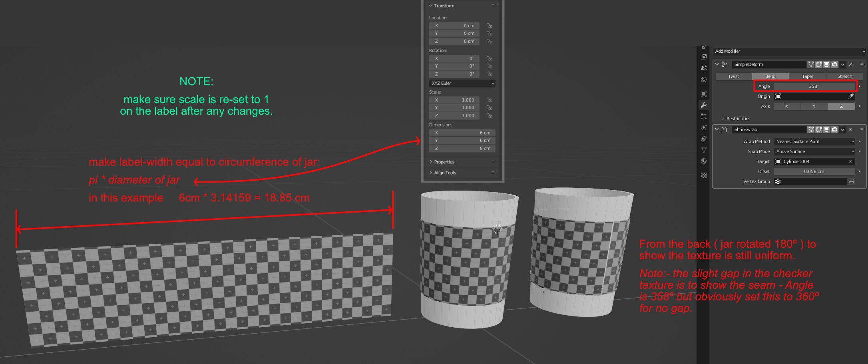The height and width of the screenshot is (364, 868).
Task: Open the Texture properties checker tab
Action: (x=704, y=175)
